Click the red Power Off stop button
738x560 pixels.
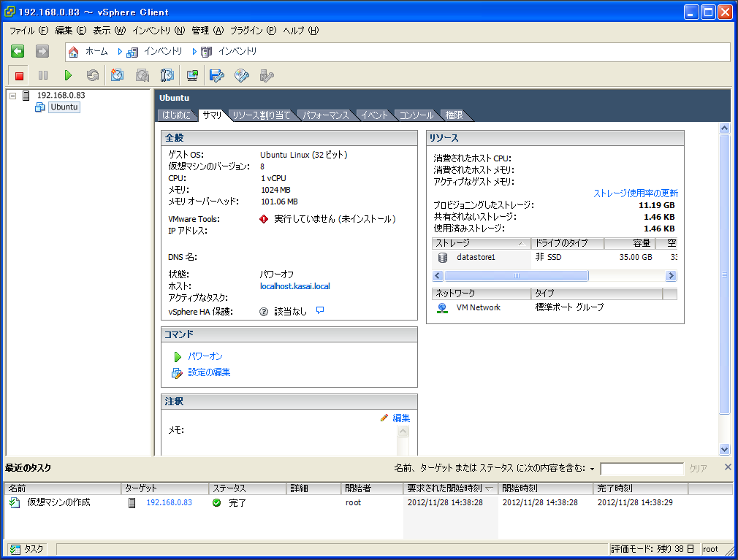[19, 76]
